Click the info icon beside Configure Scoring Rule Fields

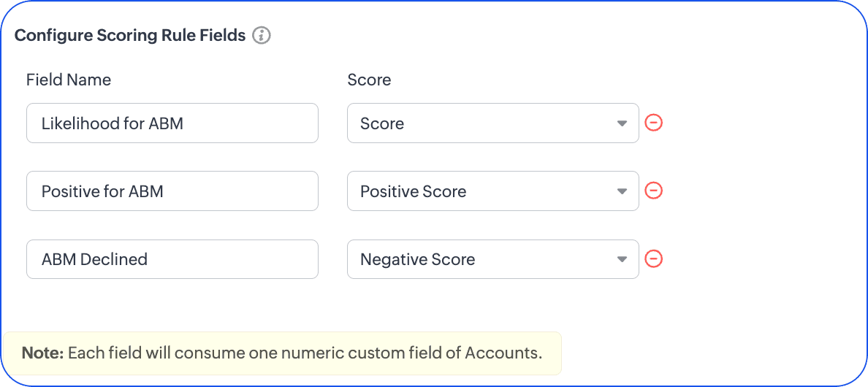click(262, 35)
